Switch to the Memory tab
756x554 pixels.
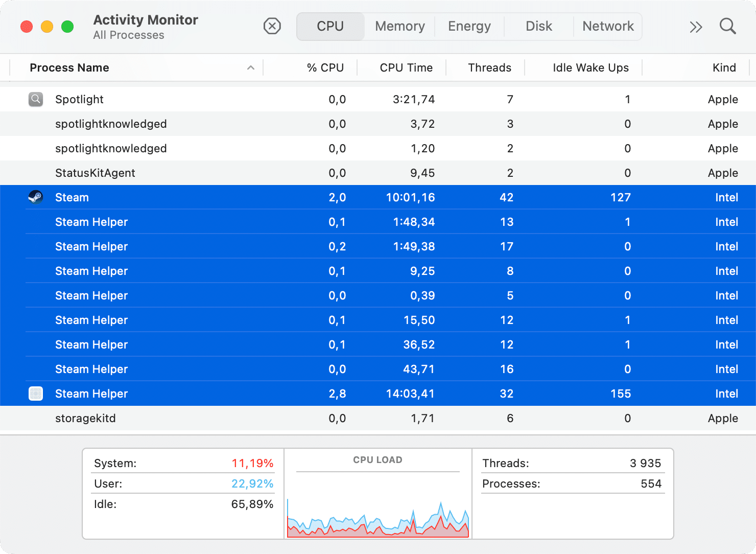400,26
